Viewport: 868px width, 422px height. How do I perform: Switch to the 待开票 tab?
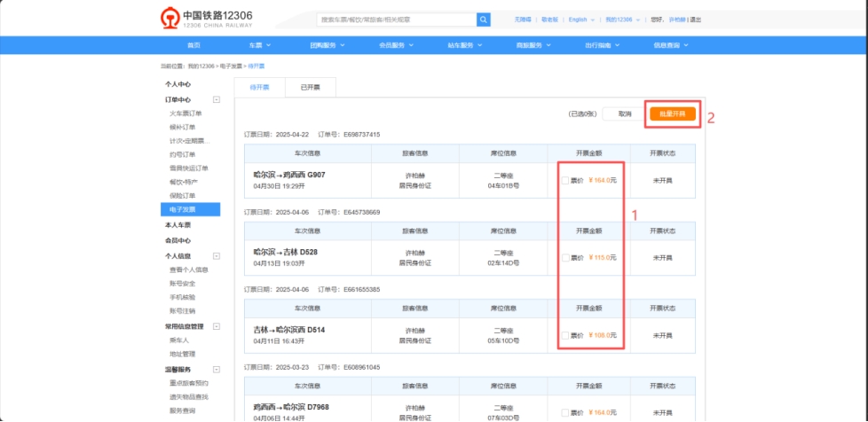(260, 88)
